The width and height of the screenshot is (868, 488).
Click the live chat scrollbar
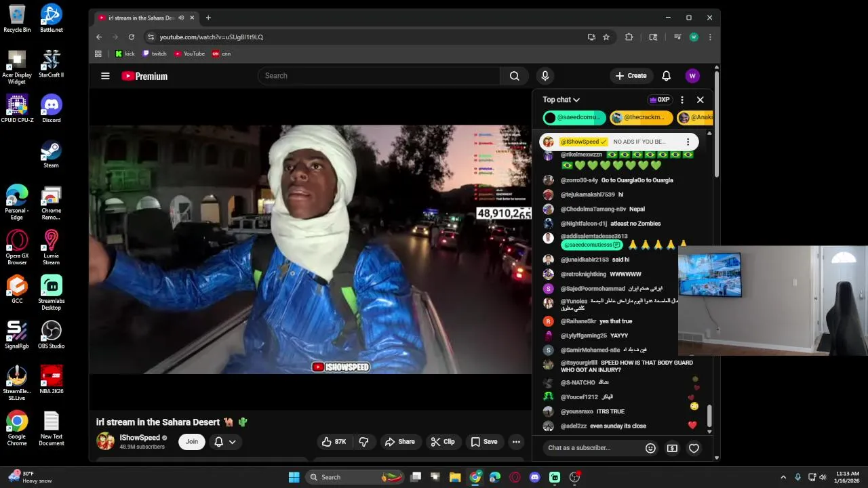point(709,415)
